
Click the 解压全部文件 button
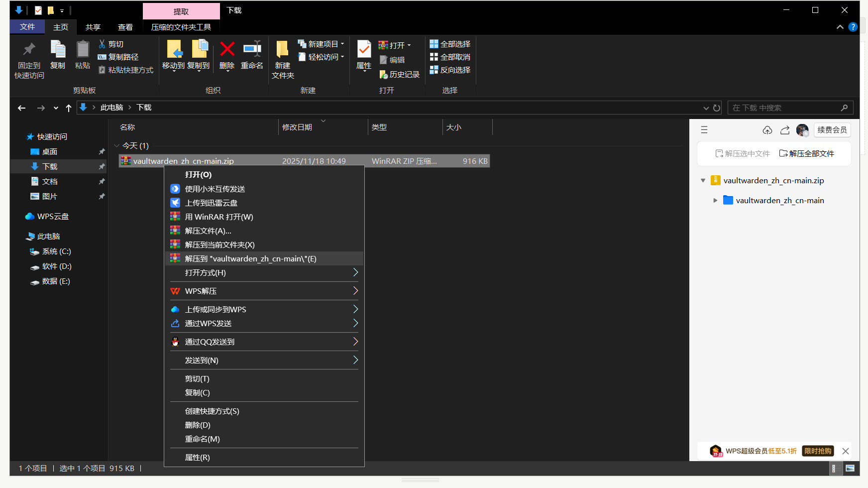(x=806, y=153)
